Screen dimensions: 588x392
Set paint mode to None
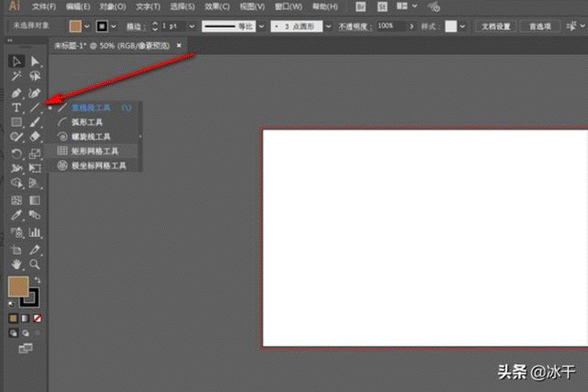[x=37, y=318]
